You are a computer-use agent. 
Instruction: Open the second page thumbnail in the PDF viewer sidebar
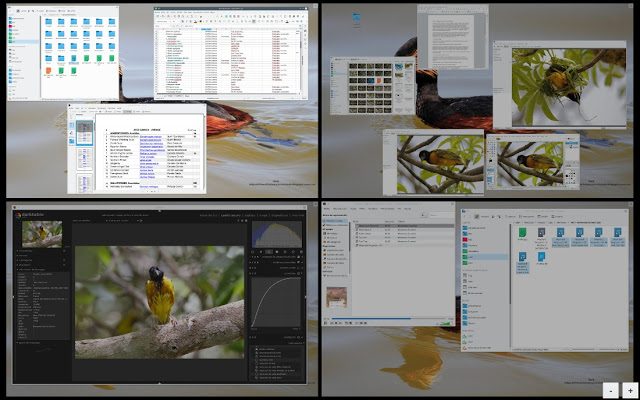(84, 158)
